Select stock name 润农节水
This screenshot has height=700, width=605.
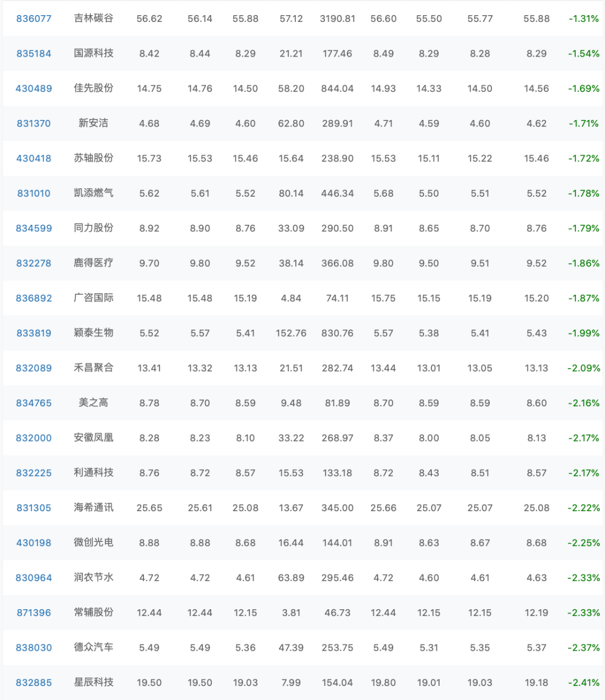(x=94, y=577)
